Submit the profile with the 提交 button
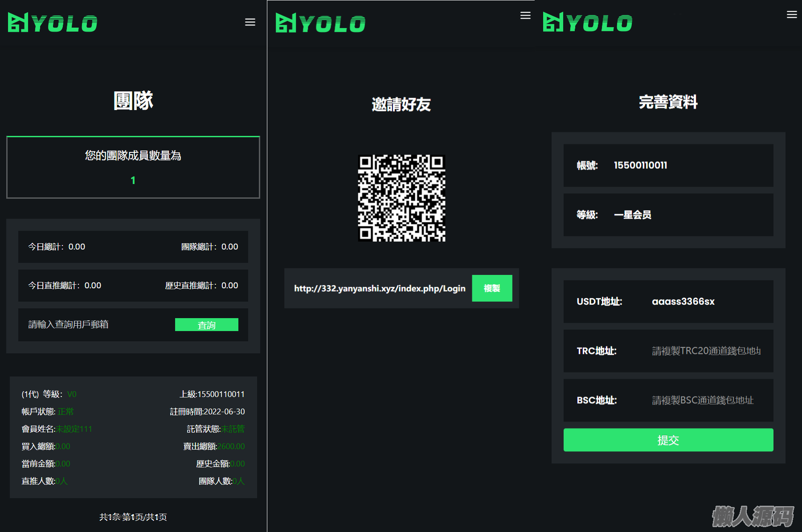802x532 pixels. (x=668, y=440)
